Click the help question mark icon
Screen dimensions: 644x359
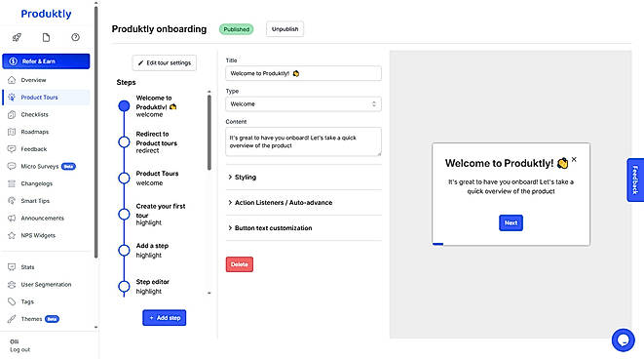click(x=76, y=37)
